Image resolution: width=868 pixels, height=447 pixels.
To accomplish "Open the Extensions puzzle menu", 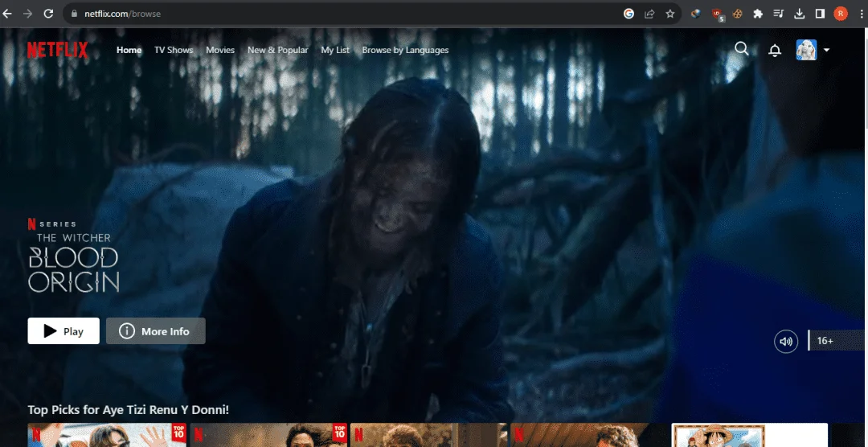I will [x=758, y=14].
